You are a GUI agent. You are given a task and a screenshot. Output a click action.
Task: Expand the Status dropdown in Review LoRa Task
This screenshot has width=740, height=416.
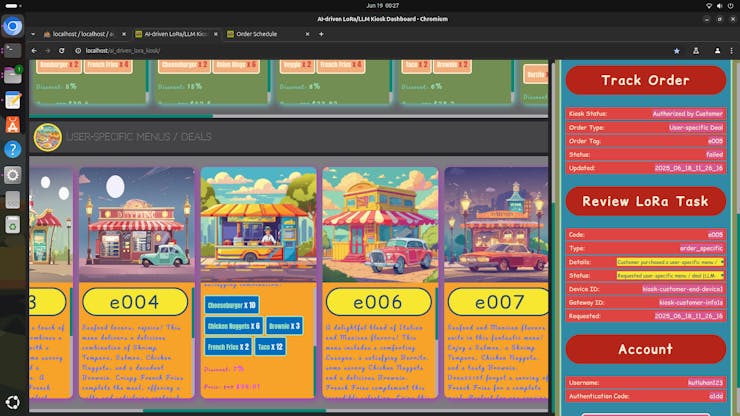click(670, 274)
